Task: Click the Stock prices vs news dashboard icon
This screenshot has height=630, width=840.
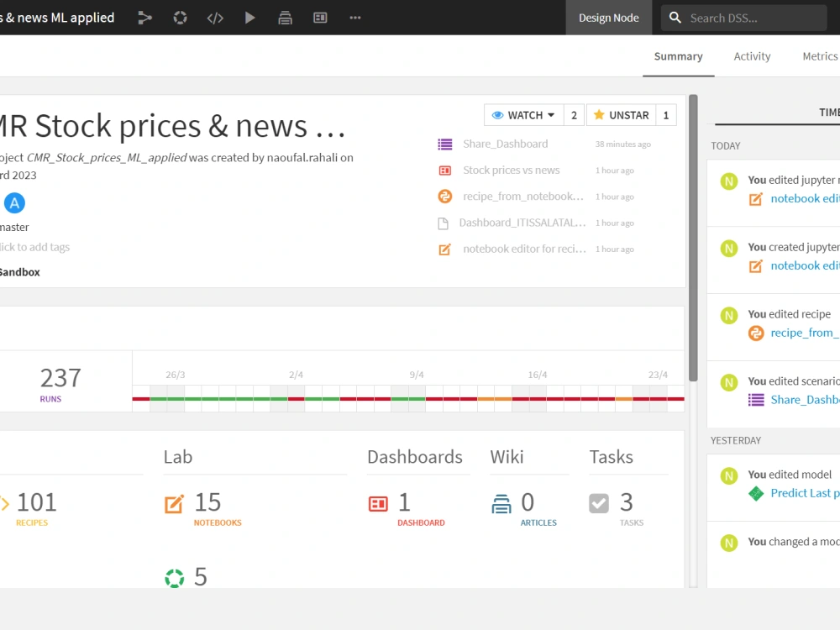Action: coord(444,171)
